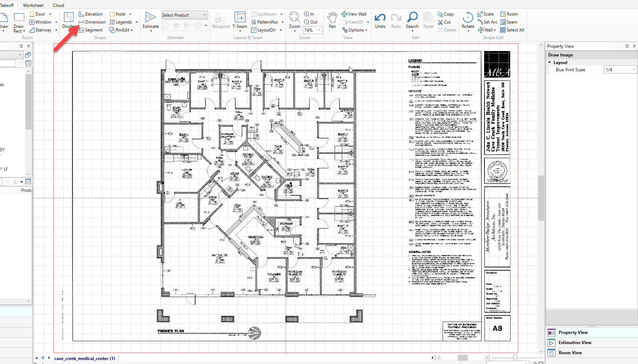The image size is (638, 364).
Task: Open the cave_creek_medical_center (1) page tab
Action: (x=85, y=358)
